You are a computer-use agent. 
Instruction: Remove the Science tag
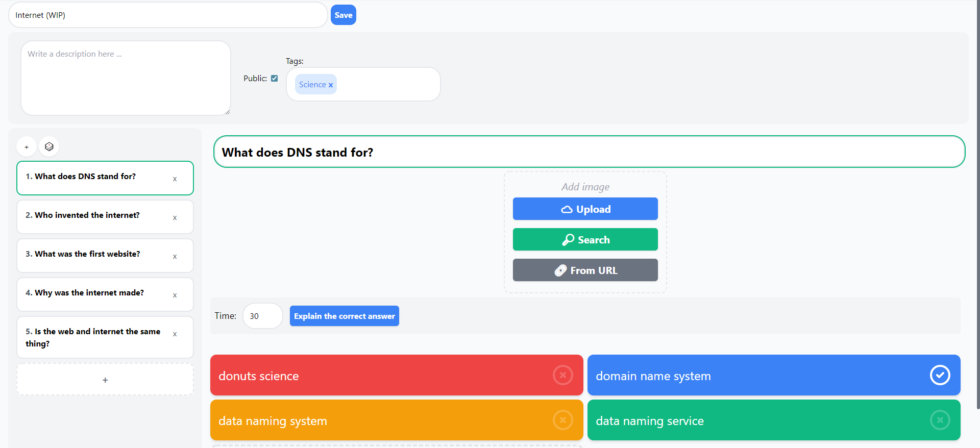pyautogui.click(x=331, y=85)
